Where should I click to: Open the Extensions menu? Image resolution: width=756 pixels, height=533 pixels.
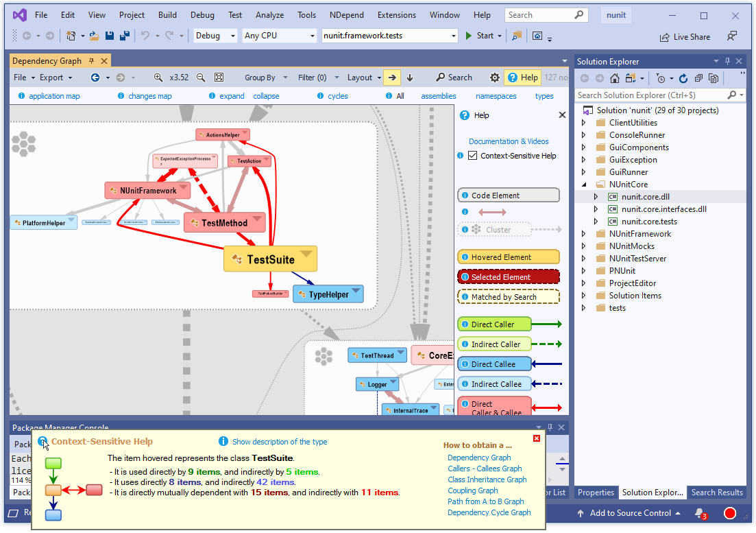coord(396,15)
